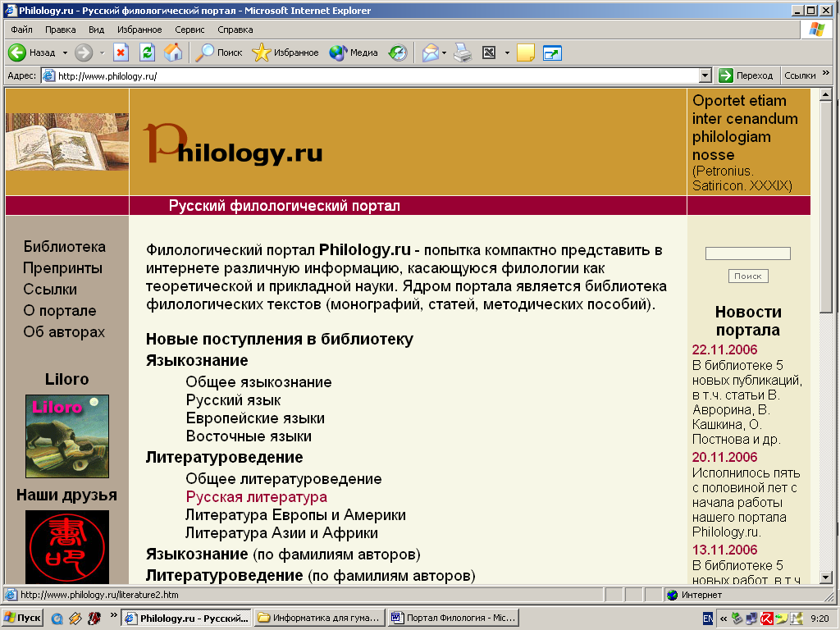The width and height of the screenshot is (840, 630).
Task: Open the forward history dropdown arrow
Action: [x=102, y=52]
